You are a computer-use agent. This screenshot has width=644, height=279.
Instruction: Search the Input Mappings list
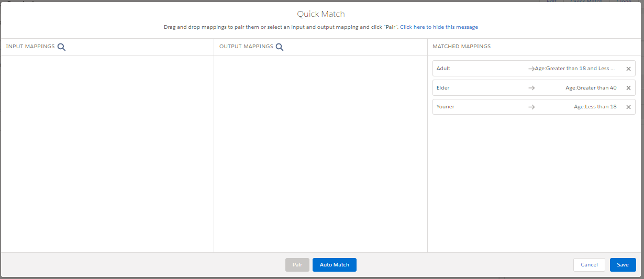click(x=61, y=47)
